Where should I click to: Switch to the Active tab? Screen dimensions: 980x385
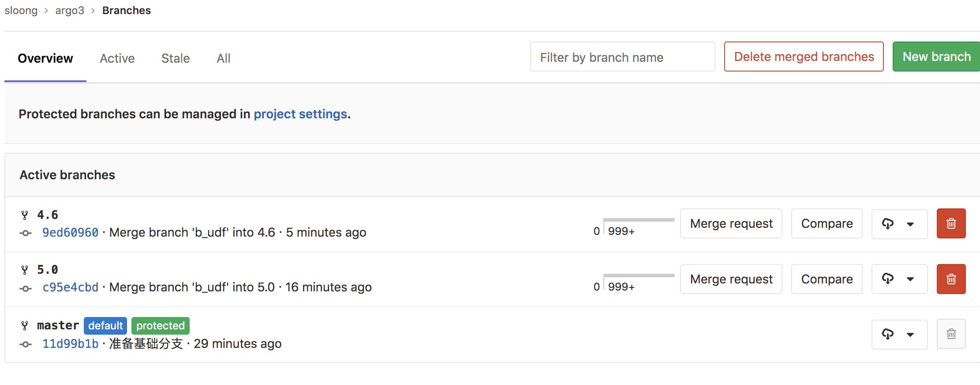[117, 58]
